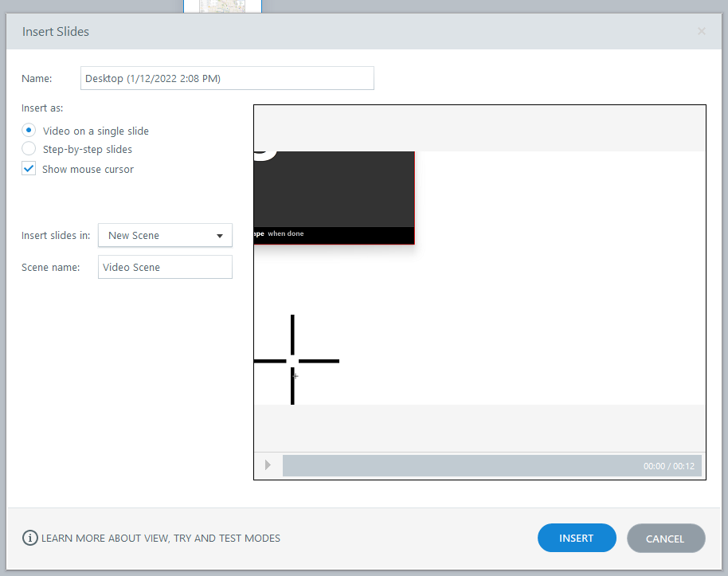Click the Name input field
This screenshot has width=728, height=576.
(x=227, y=78)
